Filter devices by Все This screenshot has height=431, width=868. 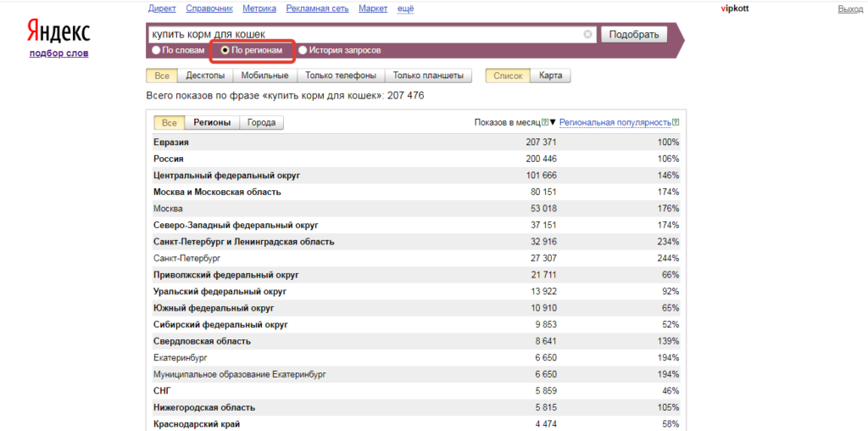pyautogui.click(x=162, y=76)
